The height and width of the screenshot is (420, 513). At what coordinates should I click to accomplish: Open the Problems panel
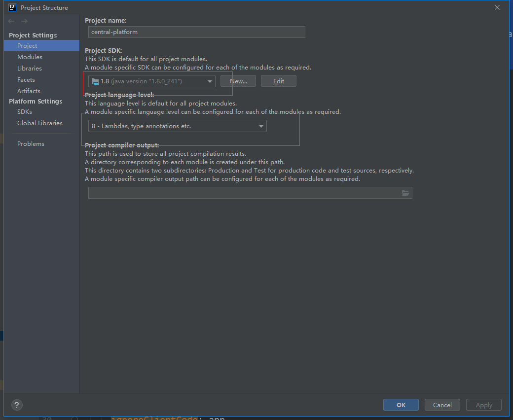[x=31, y=143]
